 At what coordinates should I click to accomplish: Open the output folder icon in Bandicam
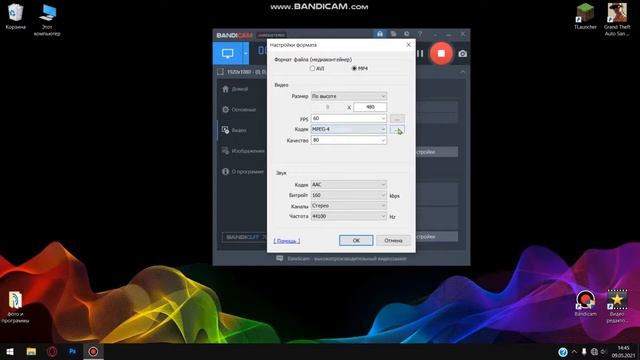coord(393,34)
